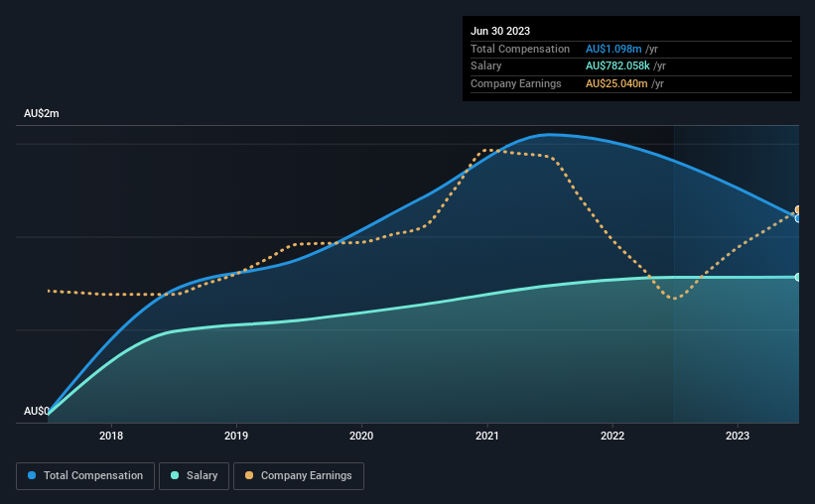Click the Salary tooltip row label
The image size is (815, 504).
[x=486, y=66]
